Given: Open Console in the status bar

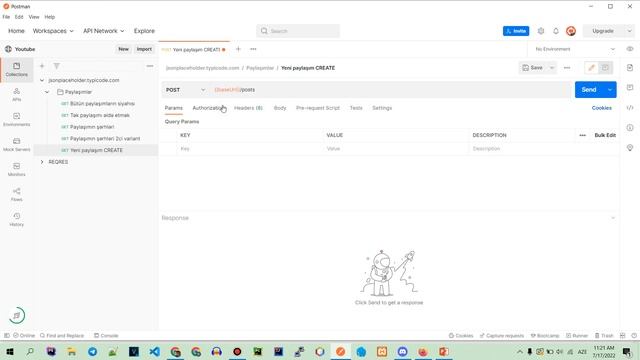Looking at the screenshot, I should [106, 336].
